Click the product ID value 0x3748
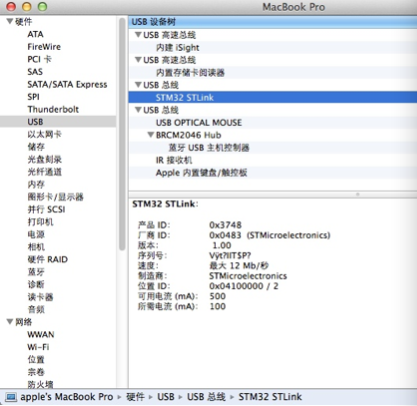Screen dimensions: 417x406 (x=225, y=225)
